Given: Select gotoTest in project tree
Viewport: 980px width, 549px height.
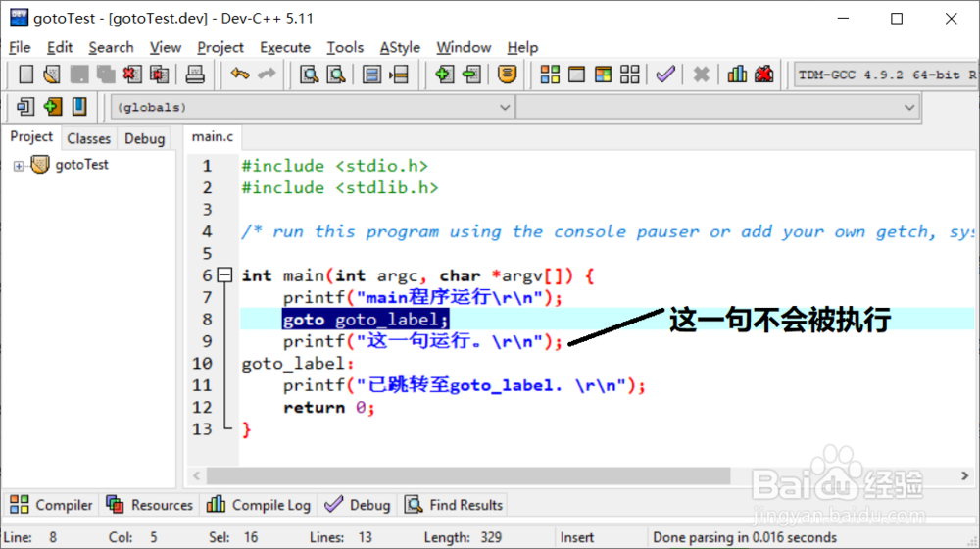Looking at the screenshot, I should point(82,165).
